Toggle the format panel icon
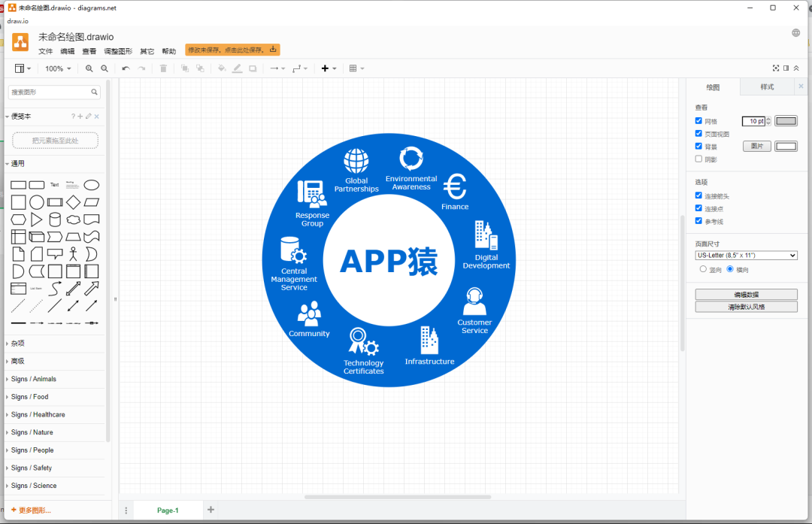The image size is (812, 524). [786, 68]
